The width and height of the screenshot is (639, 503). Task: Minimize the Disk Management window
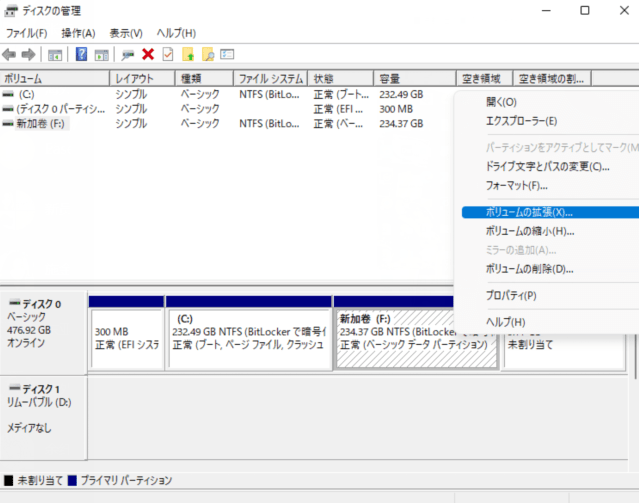(x=546, y=11)
